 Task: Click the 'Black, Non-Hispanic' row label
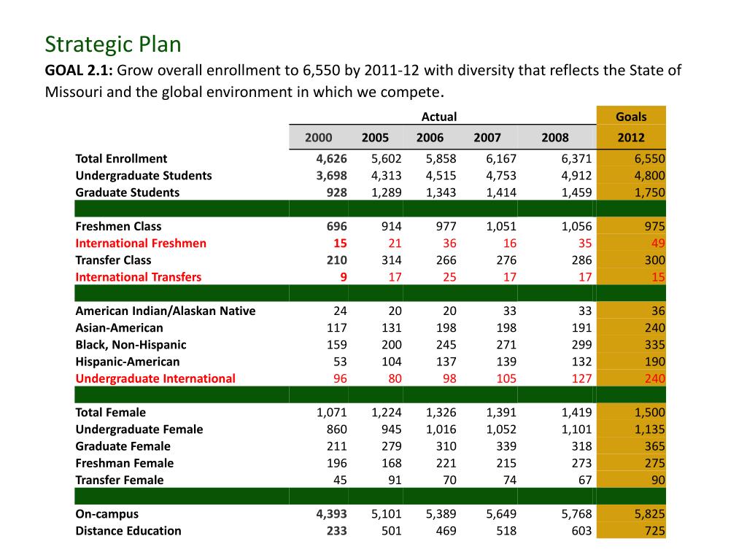[x=131, y=345]
